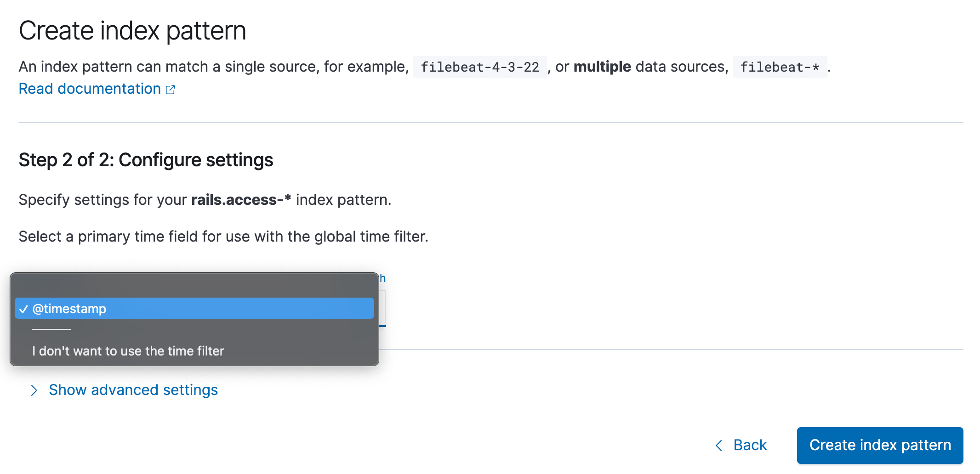Click the Create index pattern page title
Image resolution: width=980 pixels, height=474 pixels.
132,31
